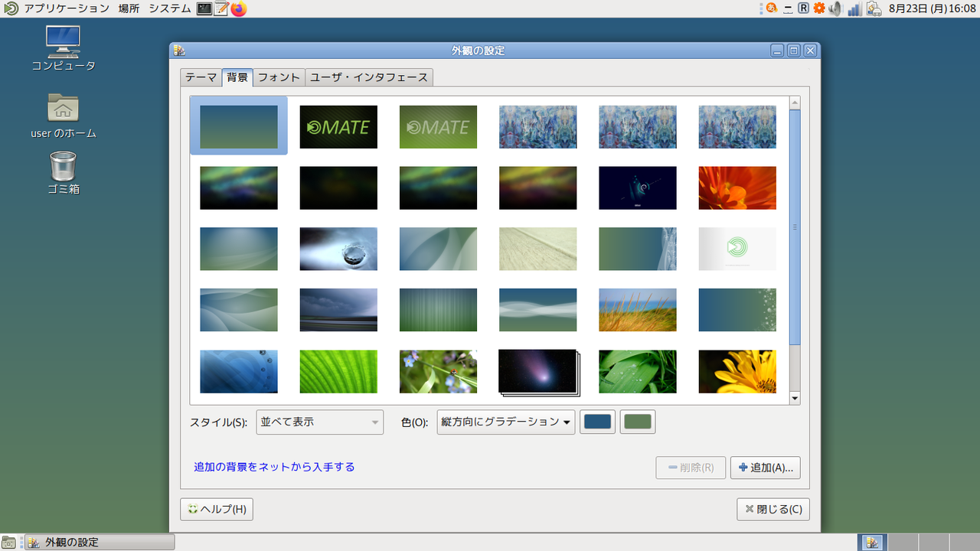Select the dark blue Debian swirl wallpaper
Screen dimensions: 980x551
click(638, 188)
